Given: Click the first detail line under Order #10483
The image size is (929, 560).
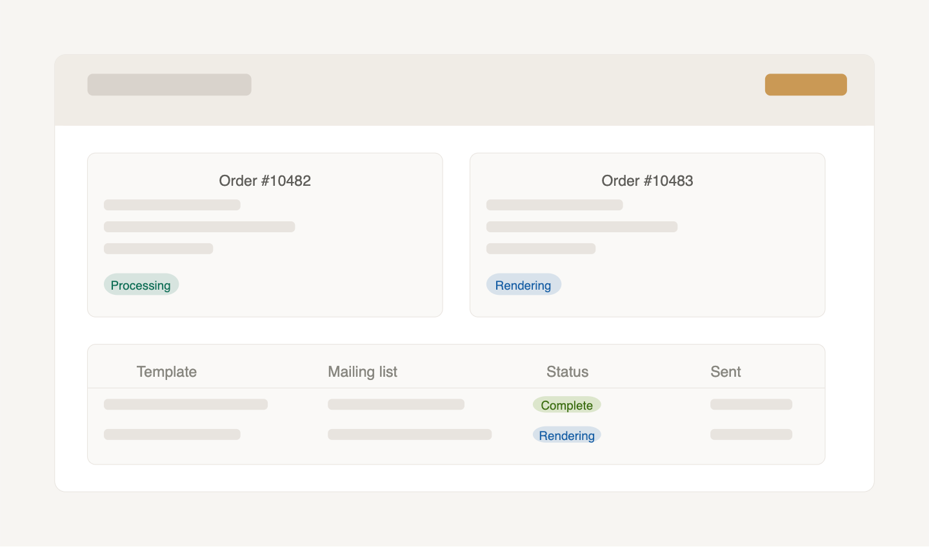Looking at the screenshot, I should click(554, 205).
